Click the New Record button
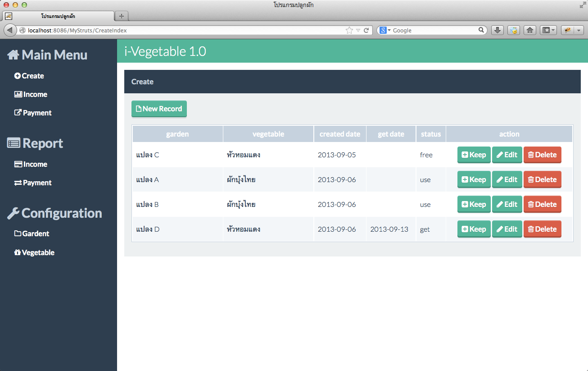588x371 pixels. click(159, 109)
